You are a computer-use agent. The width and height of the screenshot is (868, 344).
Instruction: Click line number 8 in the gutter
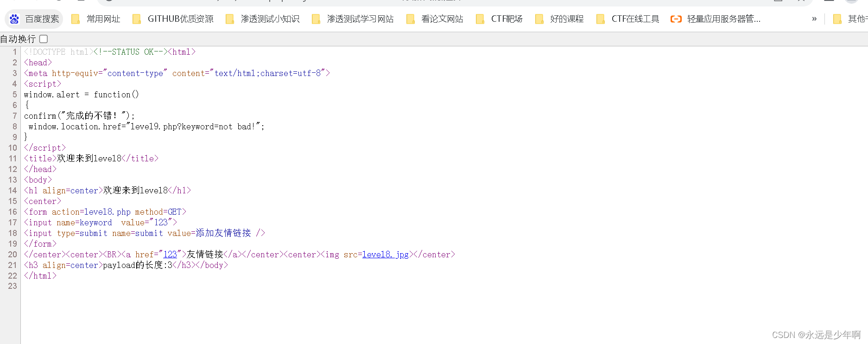pos(15,127)
